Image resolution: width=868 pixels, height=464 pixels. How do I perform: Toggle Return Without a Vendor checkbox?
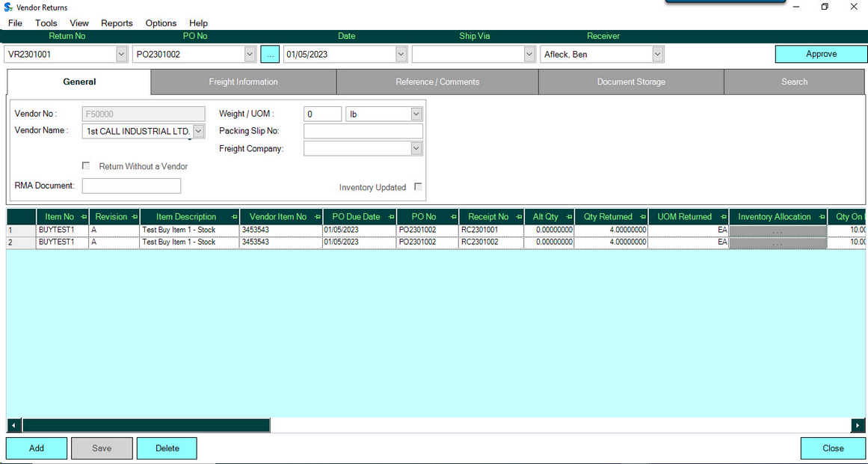click(x=86, y=166)
